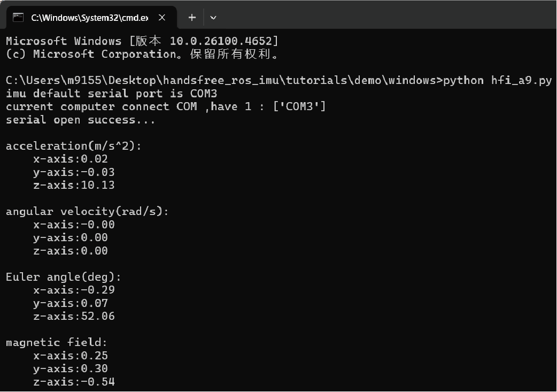Click the Euler z-axis value 52.06

pyautogui.click(x=98, y=316)
